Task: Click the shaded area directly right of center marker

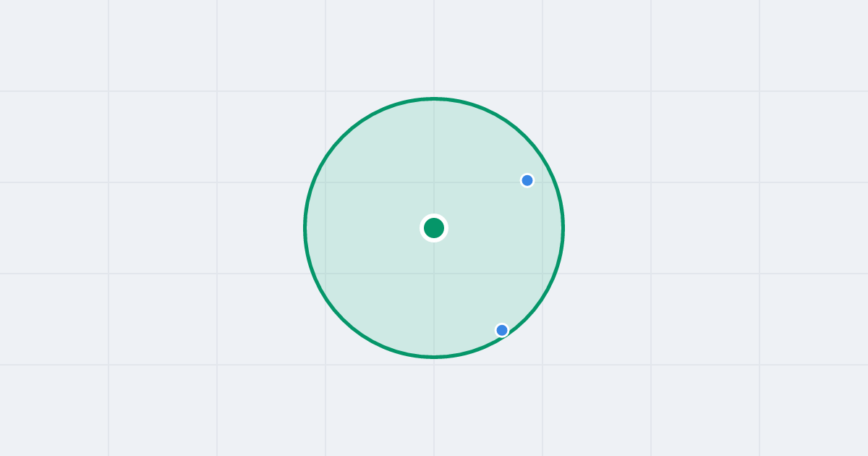Action: click(x=499, y=228)
